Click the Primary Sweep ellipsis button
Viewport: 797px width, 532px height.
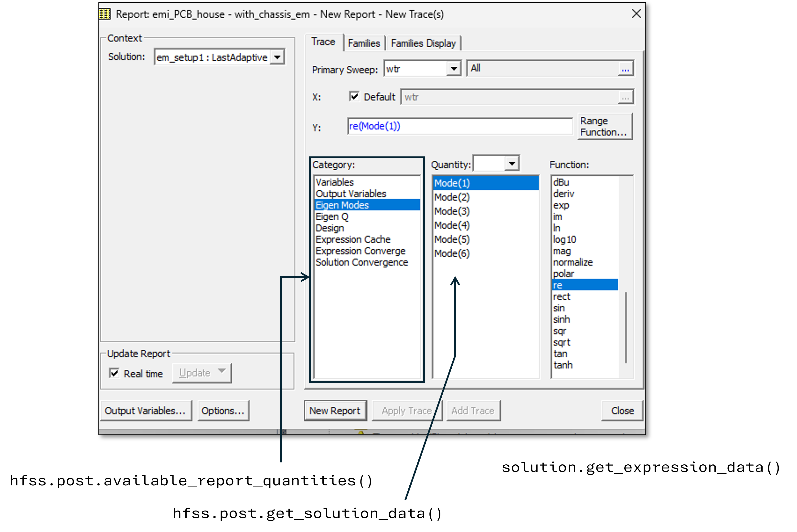625,69
